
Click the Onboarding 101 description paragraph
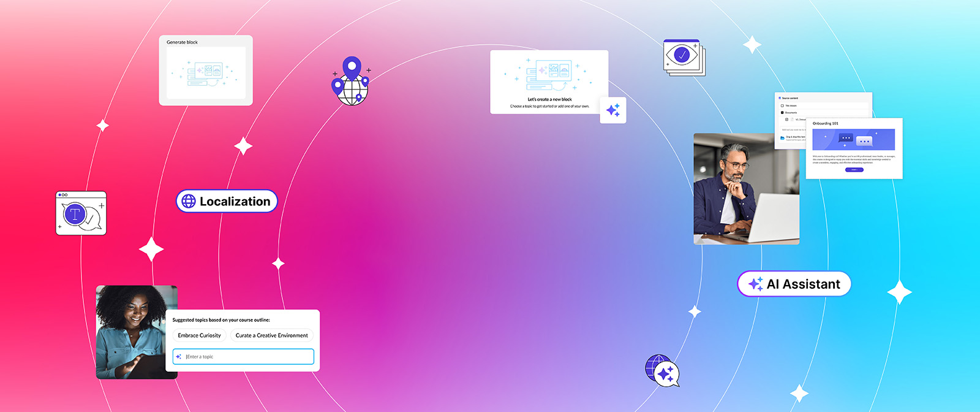point(854,159)
